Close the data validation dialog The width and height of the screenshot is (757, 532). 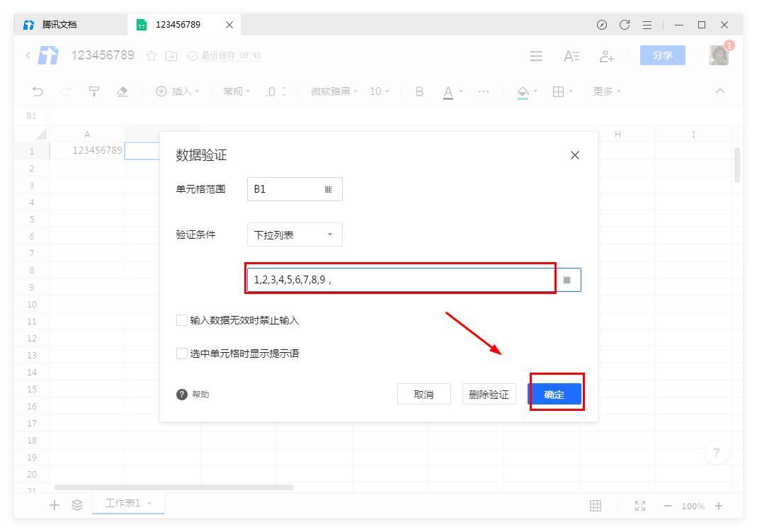[574, 155]
